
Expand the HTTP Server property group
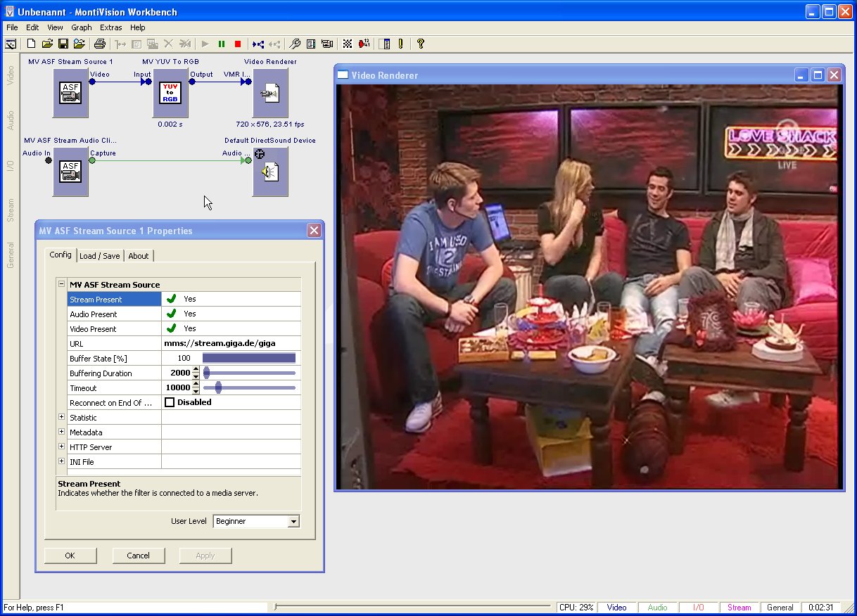61,447
